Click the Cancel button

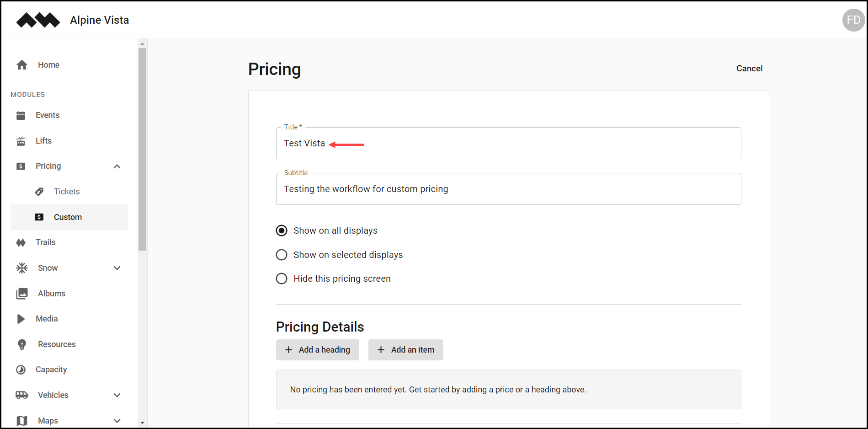point(749,69)
